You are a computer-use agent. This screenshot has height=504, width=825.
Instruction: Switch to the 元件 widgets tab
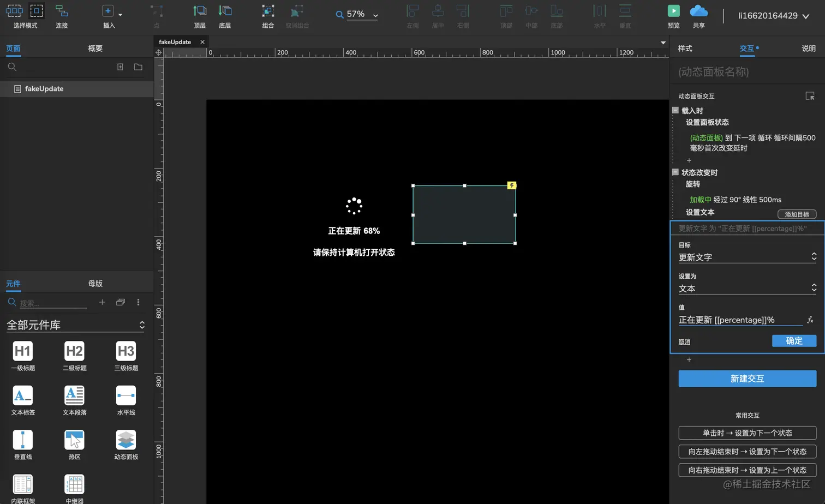pos(13,284)
